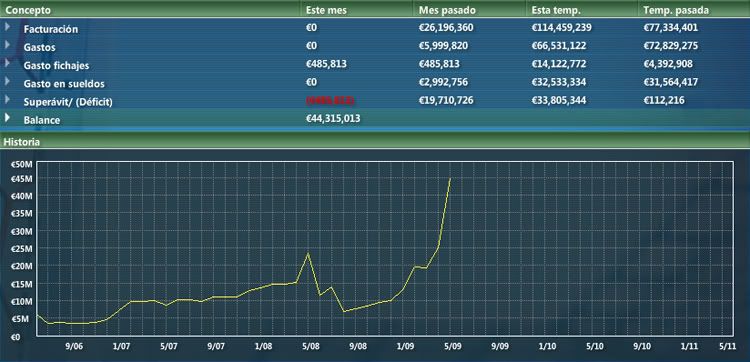Viewport: 750px width, 362px height.
Task: Click the €66,531,122 value
Action: tap(559, 46)
